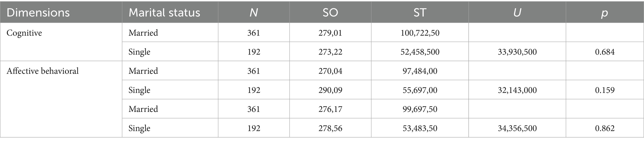Click the p value 0.862
Image resolution: width=644 pixels, height=143 pixels.
click(x=604, y=128)
